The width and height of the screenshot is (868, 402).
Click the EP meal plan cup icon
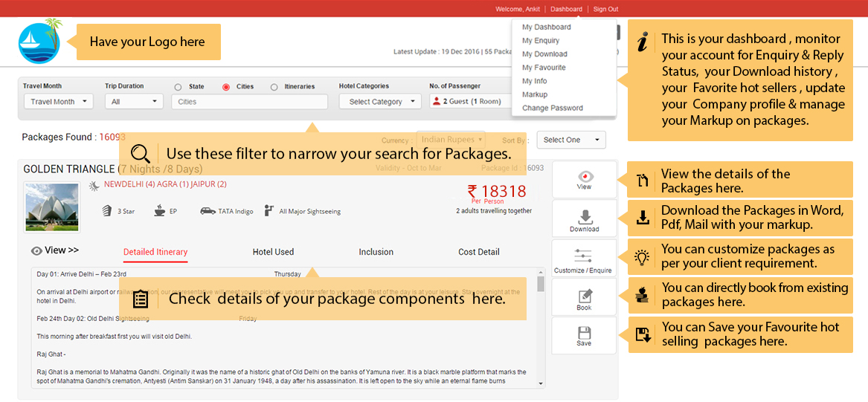[159, 211]
